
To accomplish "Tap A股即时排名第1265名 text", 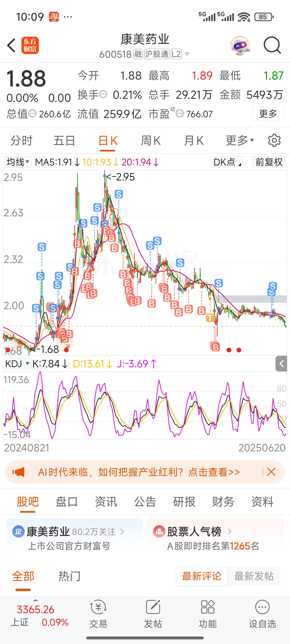I will [213, 546].
